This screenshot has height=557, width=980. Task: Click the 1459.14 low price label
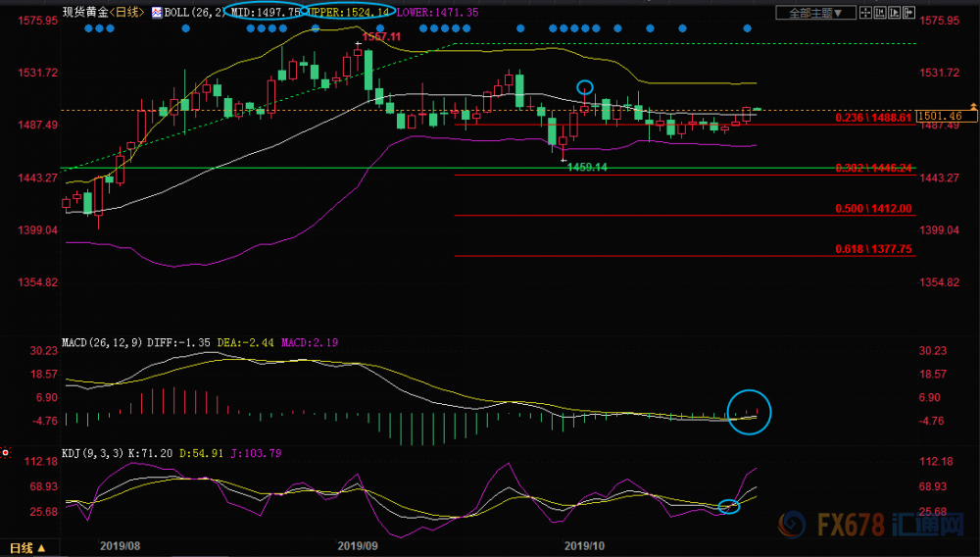coord(587,167)
